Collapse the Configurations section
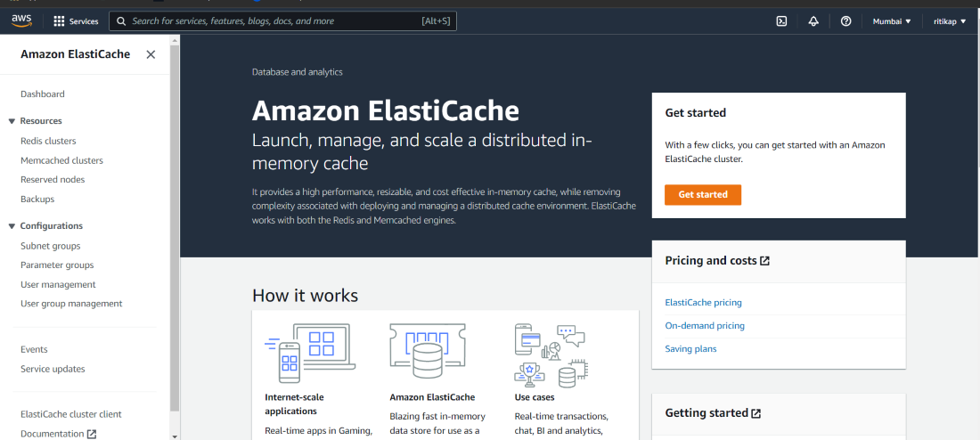 pyautogui.click(x=12, y=226)
